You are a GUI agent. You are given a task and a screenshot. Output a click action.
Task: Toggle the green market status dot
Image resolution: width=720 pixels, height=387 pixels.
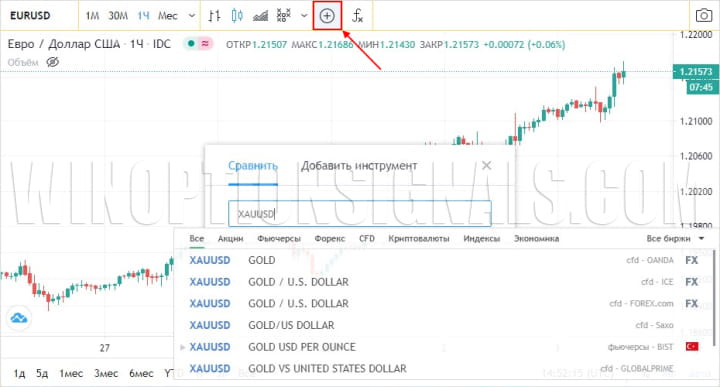(191, 44)
